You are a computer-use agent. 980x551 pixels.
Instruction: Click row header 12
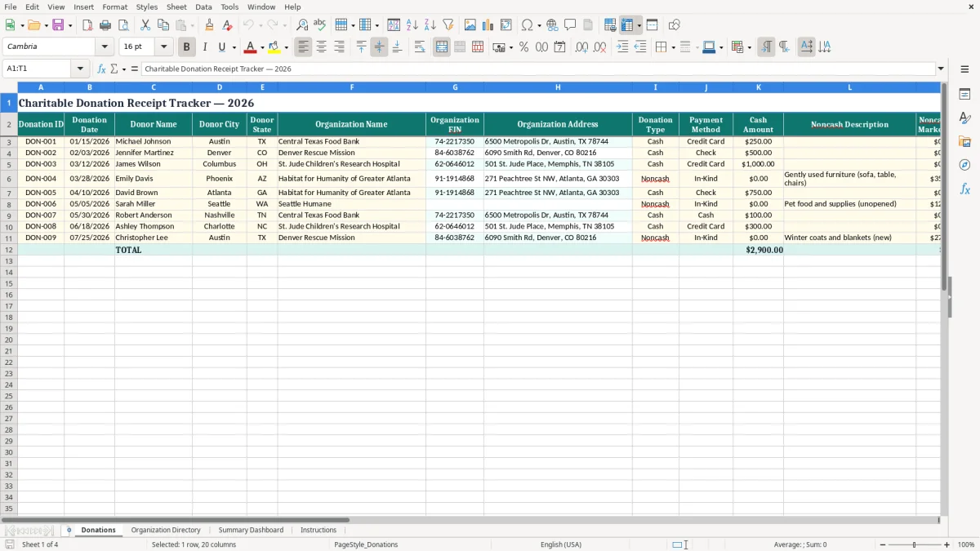pyautogui.click(x=9, y=250)
